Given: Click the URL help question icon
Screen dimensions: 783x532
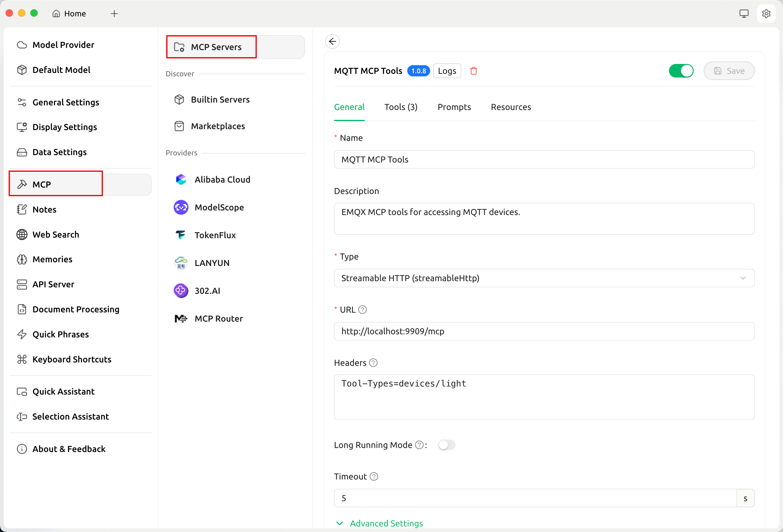Looking at the screenshot, I should click(362, 309).
